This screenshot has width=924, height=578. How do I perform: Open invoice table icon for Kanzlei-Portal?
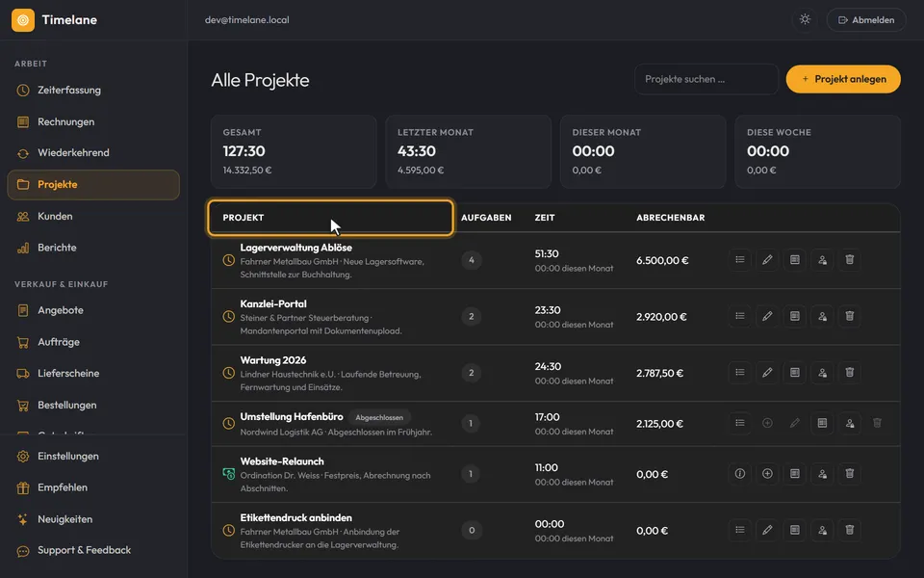(795, 316)
